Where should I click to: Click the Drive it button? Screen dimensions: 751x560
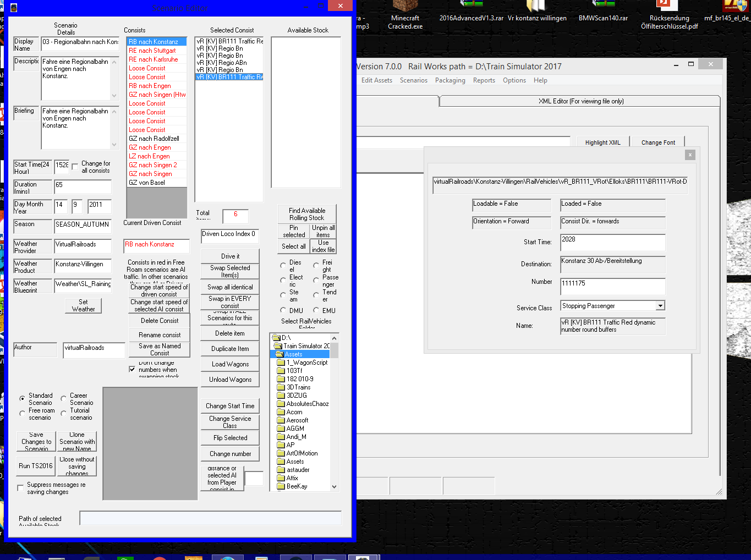[230, 256]
